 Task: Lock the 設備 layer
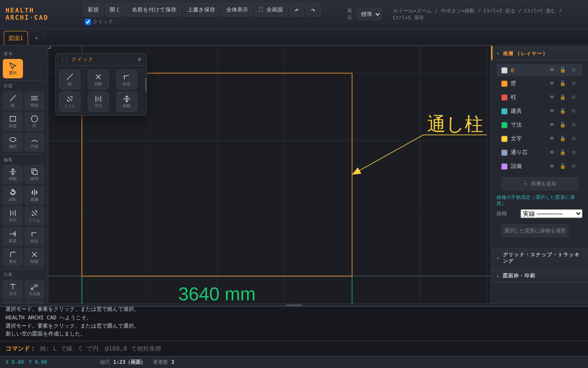tap(563, 166)
